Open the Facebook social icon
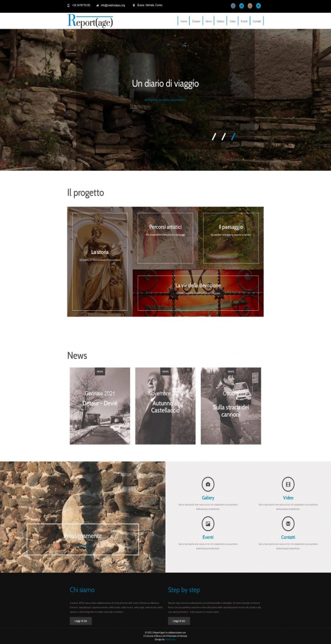Screen dimensions: 331x644 click(x=233, y=5)
